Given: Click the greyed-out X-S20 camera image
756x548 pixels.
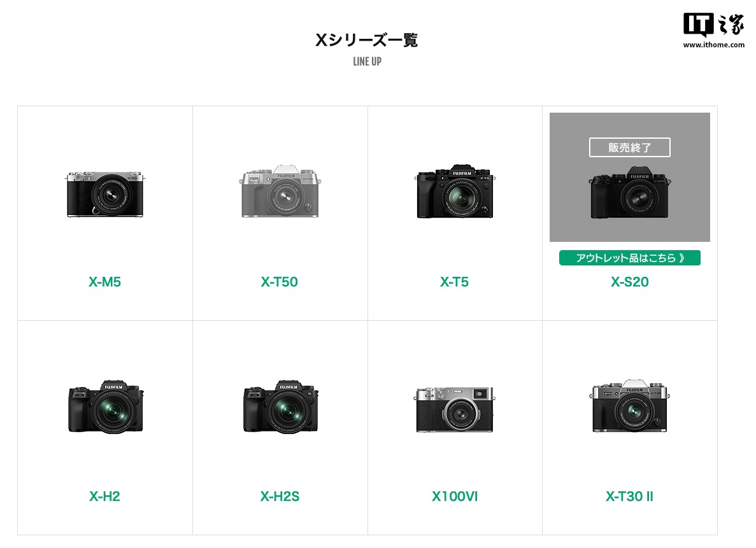Looking at the screenshot, I should pos(630,193).
